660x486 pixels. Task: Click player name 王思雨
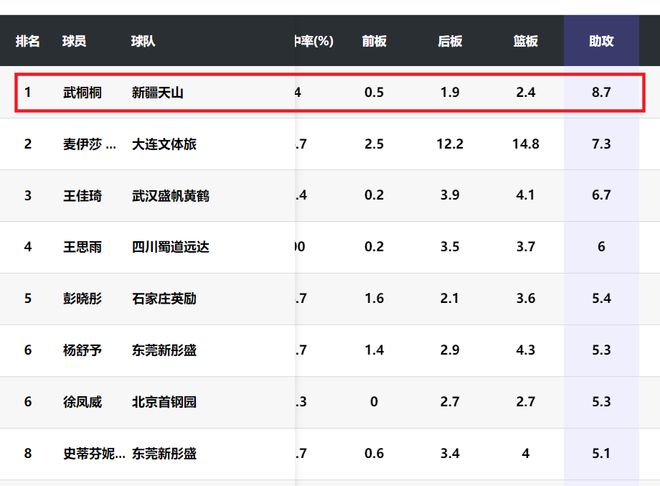pos(82,247)
